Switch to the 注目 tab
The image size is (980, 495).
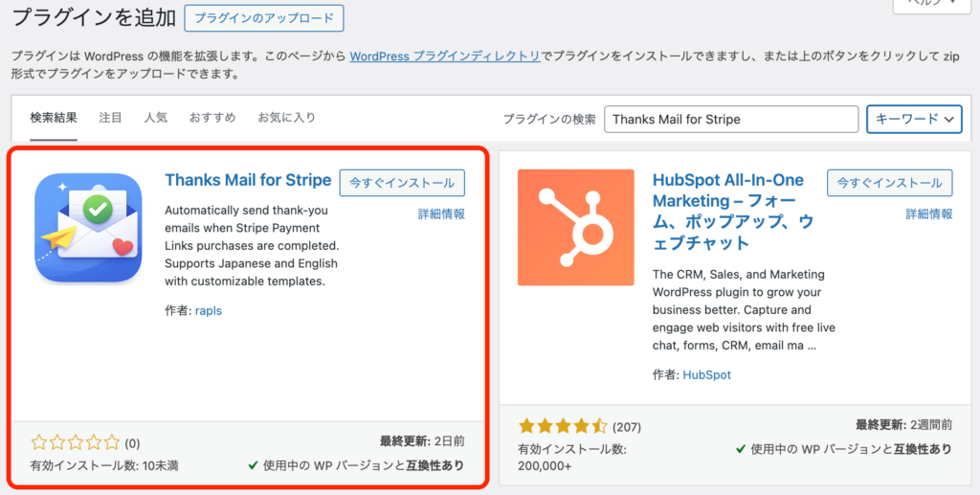pyautogui.click(x=111, y=118)
